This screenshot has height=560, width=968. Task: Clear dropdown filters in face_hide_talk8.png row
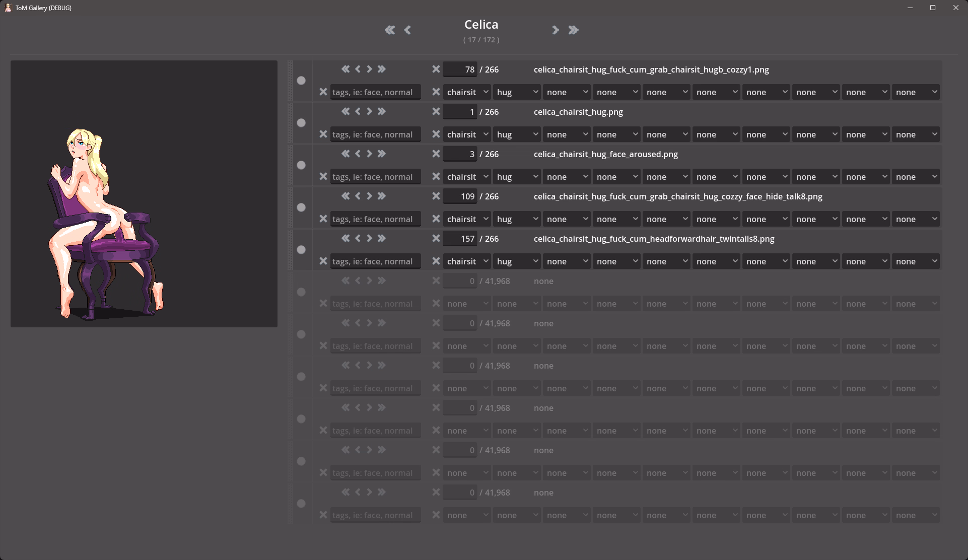(436, 219)
